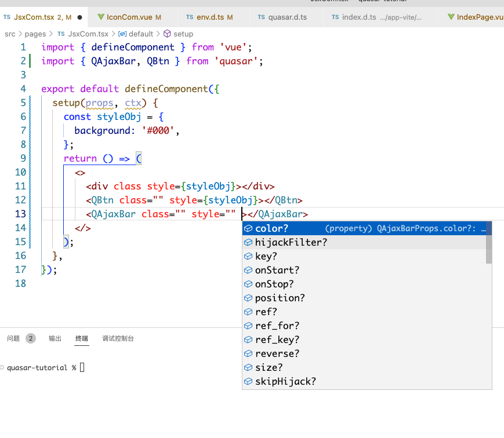Click the TS icon on quasar.d.ts tab
The height and width of the screenshot is (438, 504).
tap(262, 17)
